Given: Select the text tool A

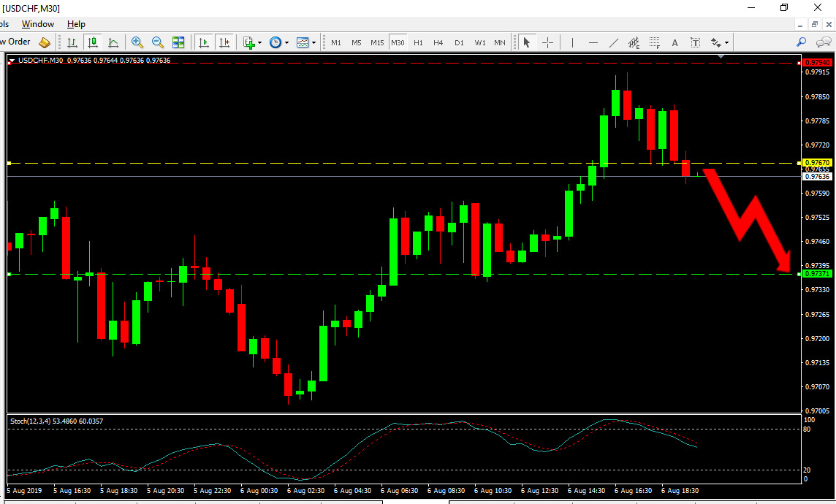Looking at the screenshot, I should (675, 42).
